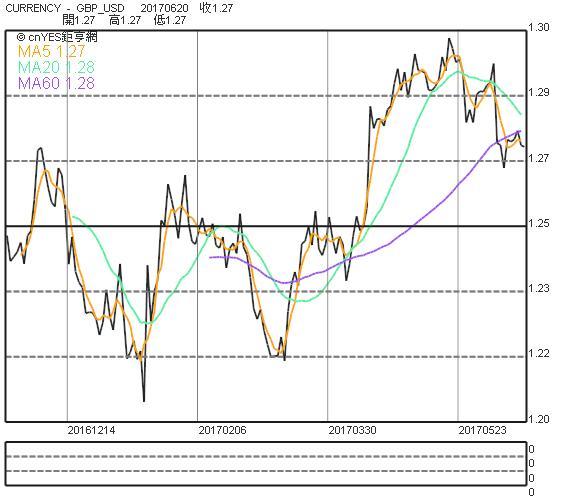The height and width of the screenshot is (500, 580).
Task: Click the 20161214 date axis label
Action: [x=91, y=430]
